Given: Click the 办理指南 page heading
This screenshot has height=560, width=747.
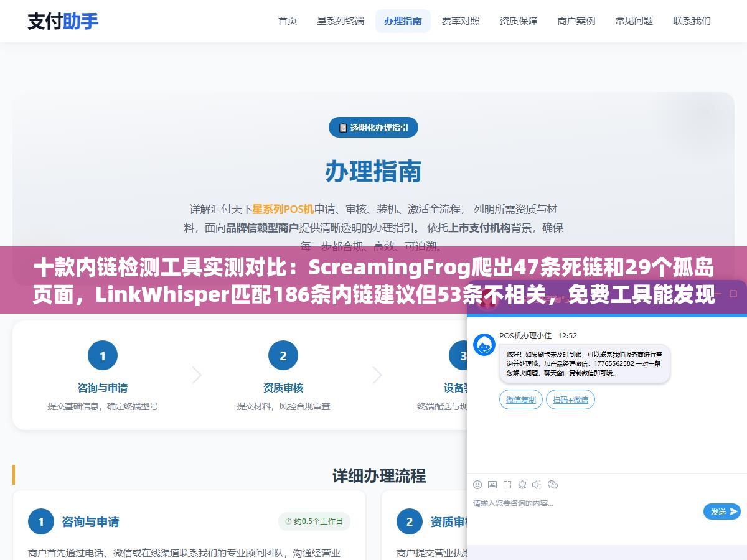Looking at the screenshot, I should click(x=374, y=171).
